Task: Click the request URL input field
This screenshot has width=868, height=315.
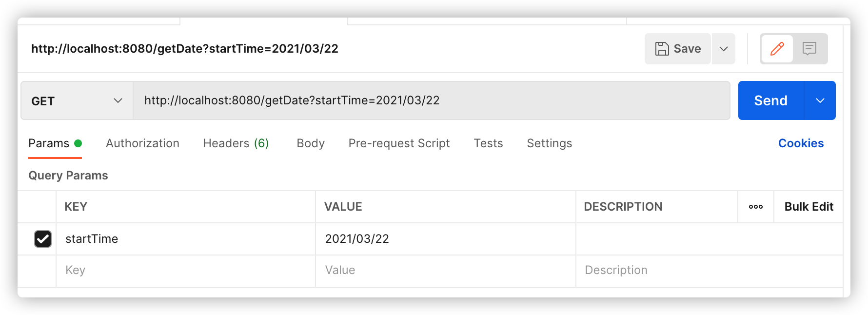Action: coord(431,101)
